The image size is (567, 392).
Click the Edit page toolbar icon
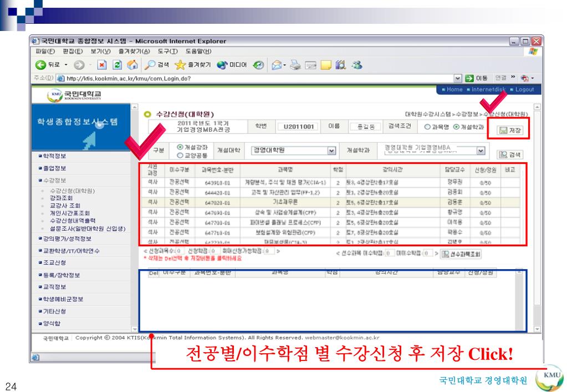point(310,65)
